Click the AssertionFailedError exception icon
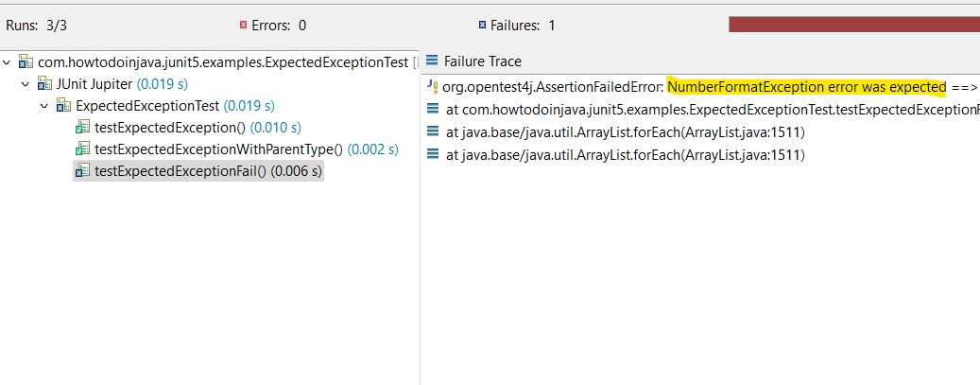The width and height of the screenshot is (980, 385). click(x=433, y=87)
